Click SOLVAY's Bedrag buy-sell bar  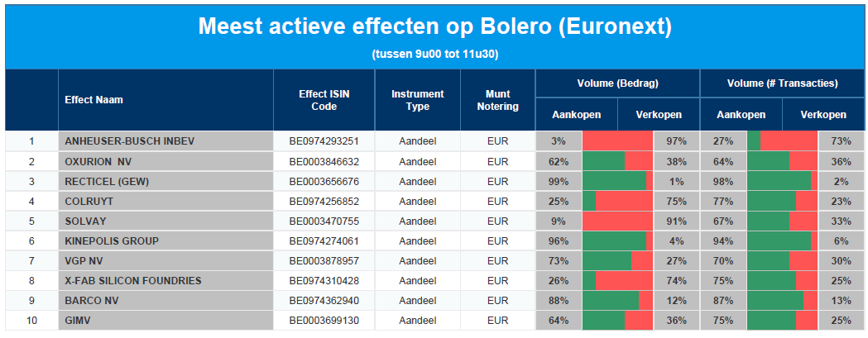coord(617,221)
